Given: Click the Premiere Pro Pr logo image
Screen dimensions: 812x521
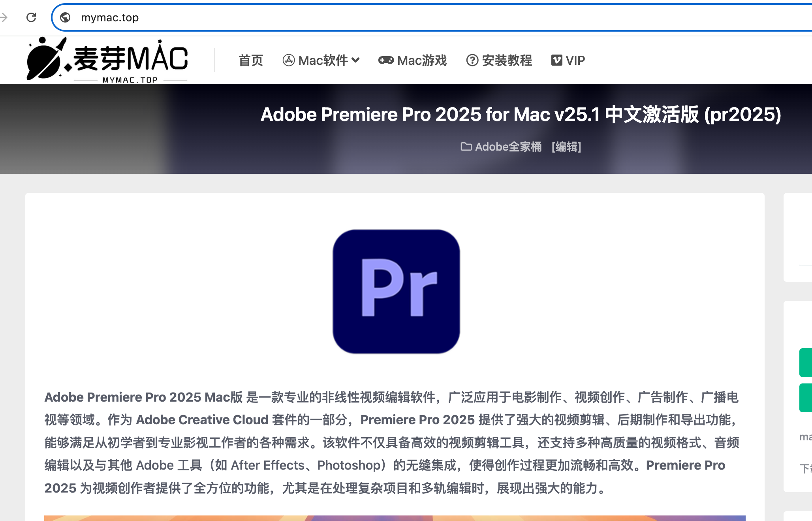Looking at the screenshot, I should 396,292.
